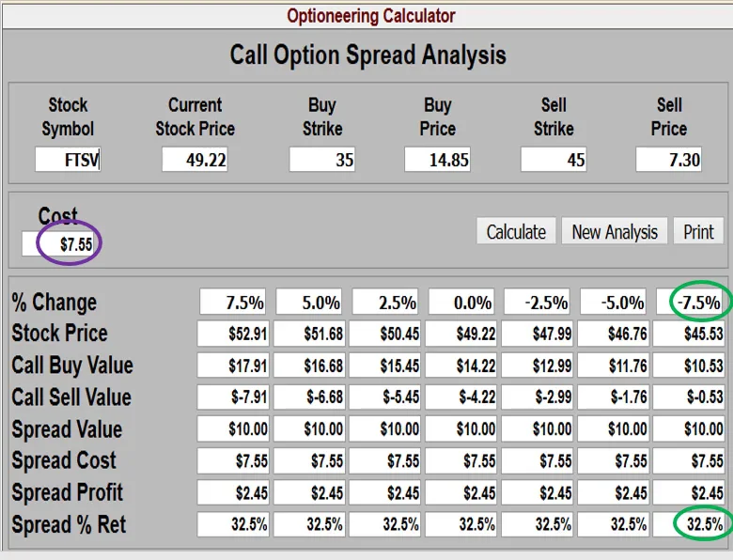Select the Sell Price field showing 7.30
733x560 pixels.
tap(669, 160)
